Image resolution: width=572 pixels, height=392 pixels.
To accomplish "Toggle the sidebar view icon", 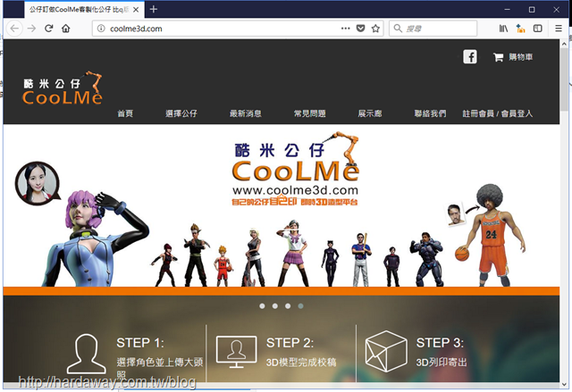I will tap(538, 29).
